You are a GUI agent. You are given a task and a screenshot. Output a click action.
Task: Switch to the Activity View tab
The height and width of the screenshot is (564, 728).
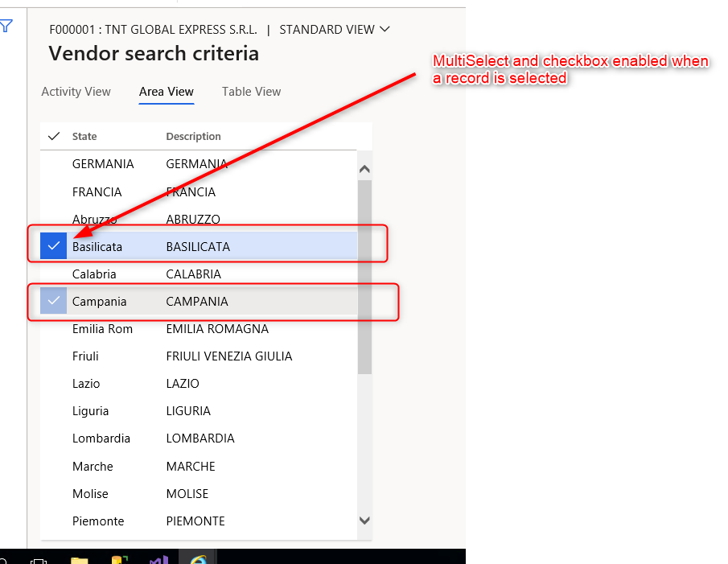pyautogui.click(x=76, y=92)
